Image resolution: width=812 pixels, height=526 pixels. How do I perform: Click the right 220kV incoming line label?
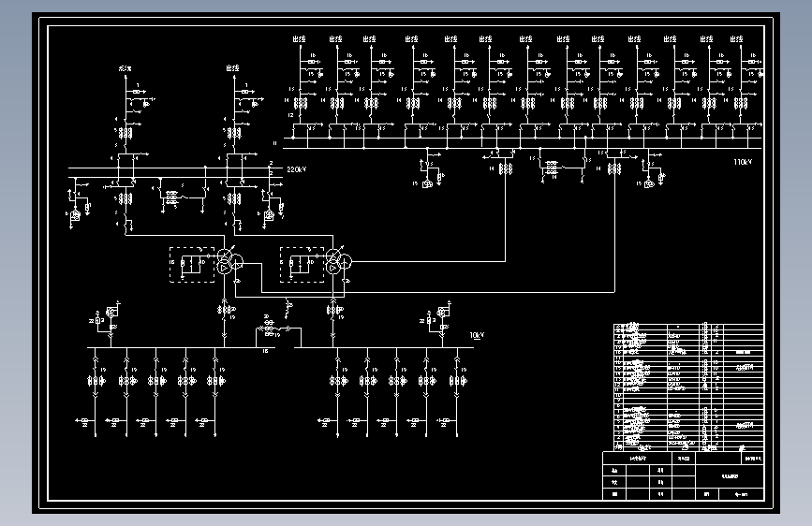pos(233,68)
